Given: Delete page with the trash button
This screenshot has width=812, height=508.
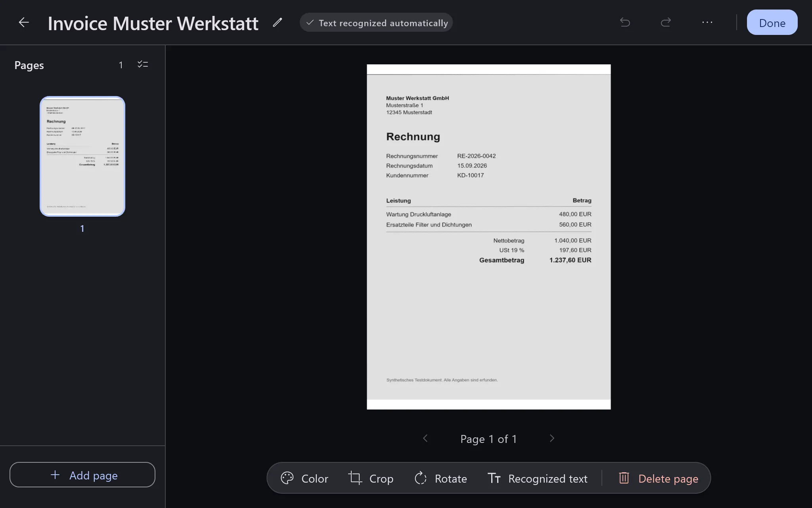Looking at the screenshot, I should [x=659, y=478].
